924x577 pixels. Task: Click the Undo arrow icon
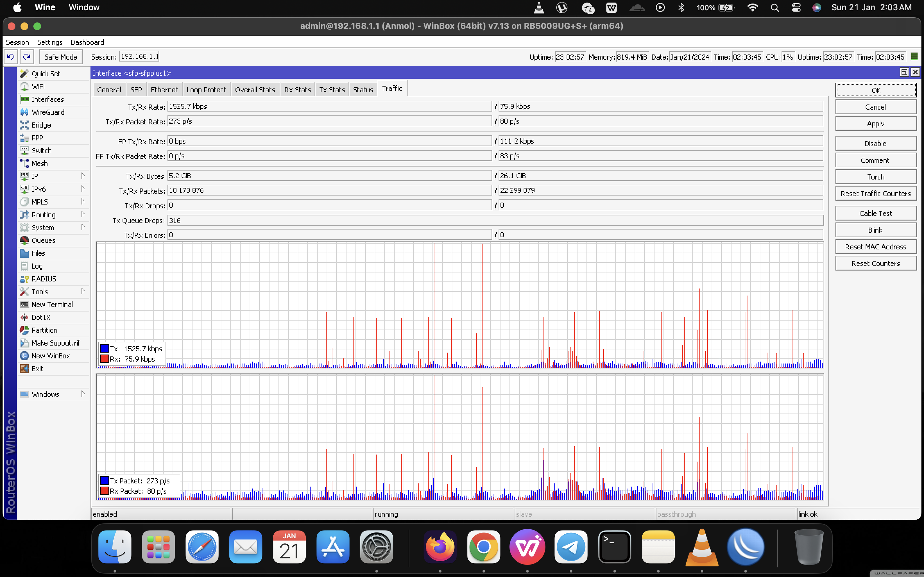point(11,57)
